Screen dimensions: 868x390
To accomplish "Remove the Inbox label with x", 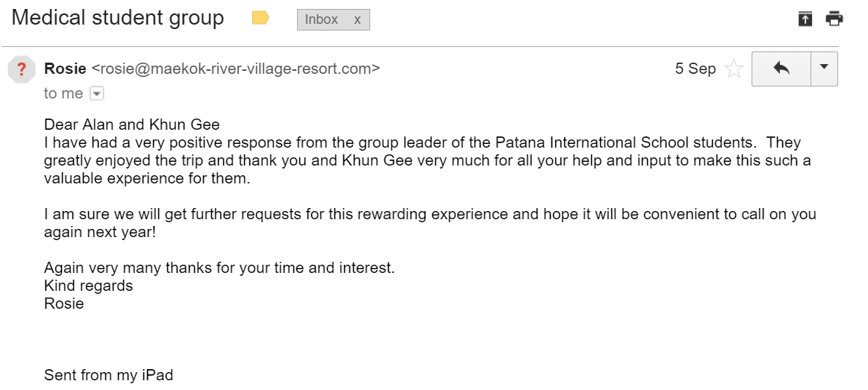I will (x=357, y=20).
